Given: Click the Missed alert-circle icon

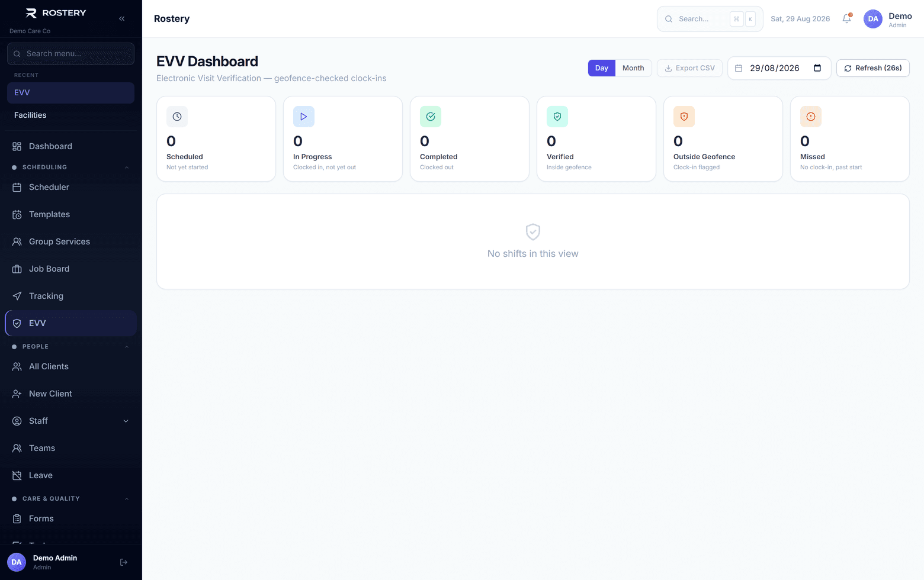Looking at the screenshot, I should (x=811, y=117).
